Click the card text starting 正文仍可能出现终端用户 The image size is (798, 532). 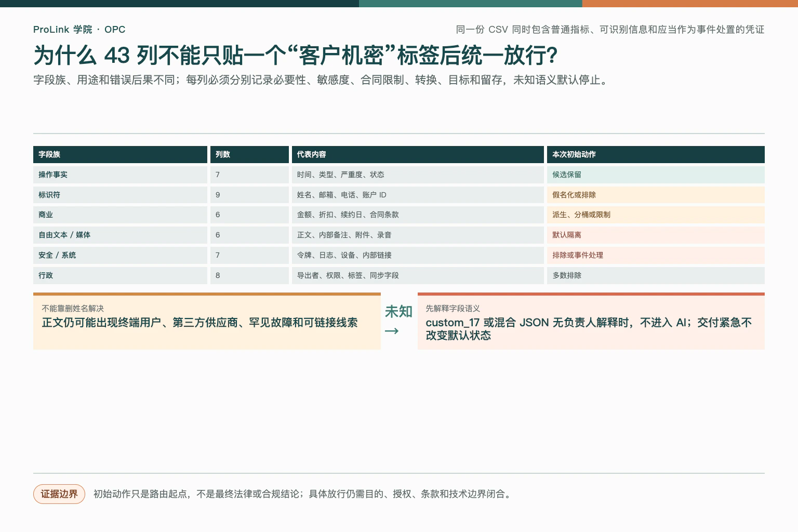pos(199,323)
